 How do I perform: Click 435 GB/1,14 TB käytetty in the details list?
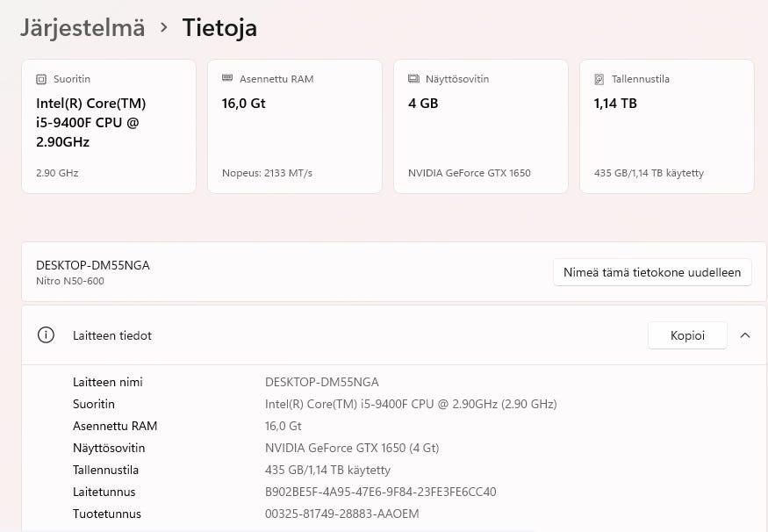(327, 471)
